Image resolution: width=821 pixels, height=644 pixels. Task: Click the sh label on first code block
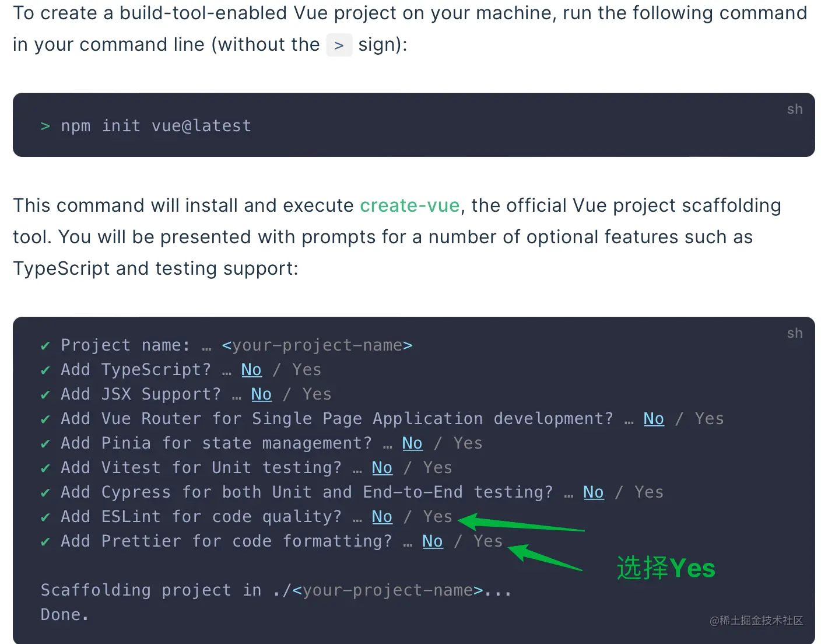[x=795, y=110]
